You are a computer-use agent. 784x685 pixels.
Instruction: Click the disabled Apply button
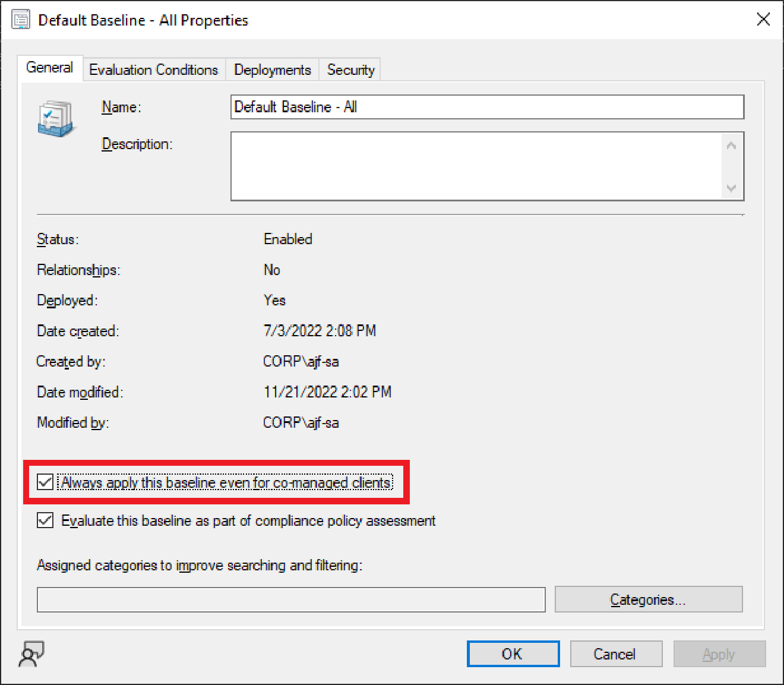tap(719, 654)
